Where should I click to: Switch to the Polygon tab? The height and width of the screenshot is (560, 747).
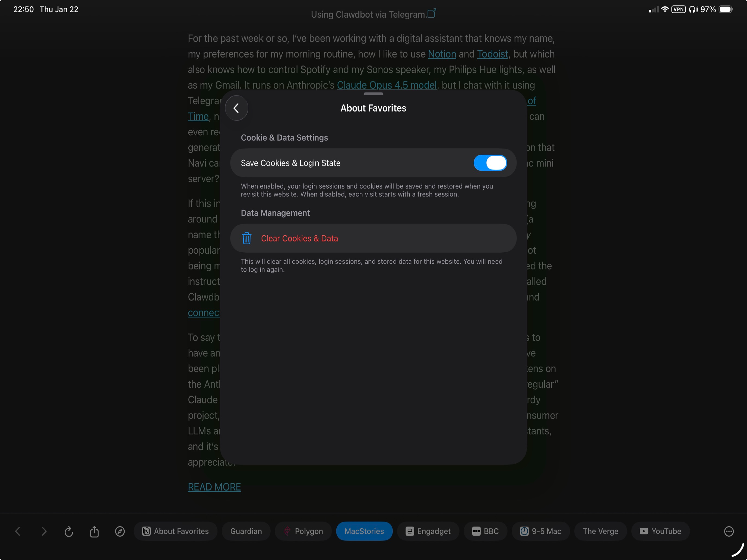click(x=303, y=531)
